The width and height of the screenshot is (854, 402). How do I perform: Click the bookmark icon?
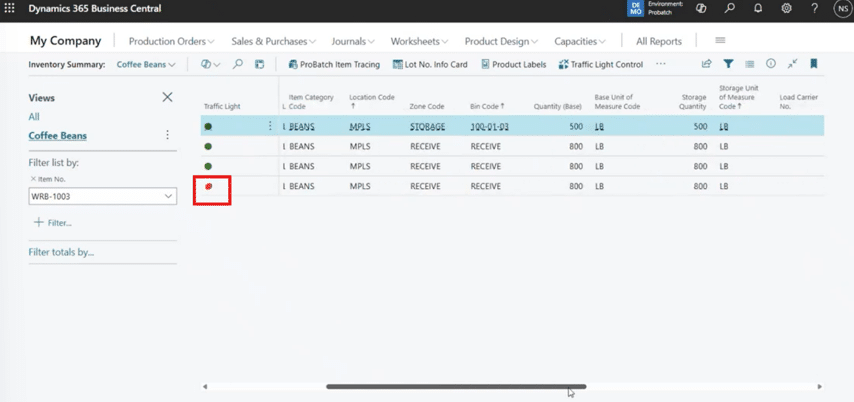point(814,64)
